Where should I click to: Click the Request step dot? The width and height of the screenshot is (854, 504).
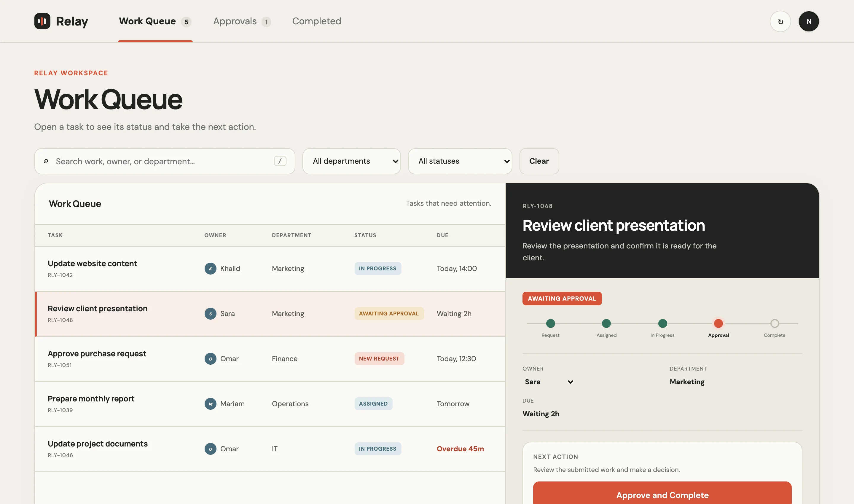pyautogui.click(x=550, y=323)
